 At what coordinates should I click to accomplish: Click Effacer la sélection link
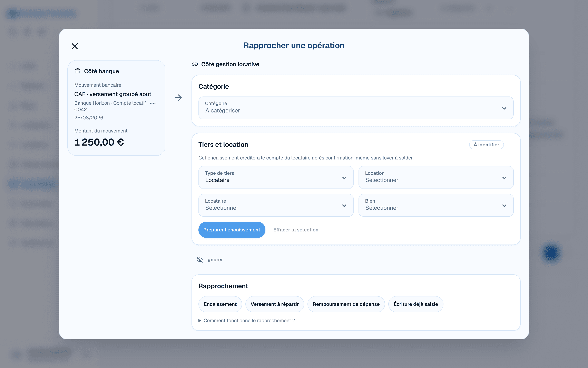click(x=296, y=230)
